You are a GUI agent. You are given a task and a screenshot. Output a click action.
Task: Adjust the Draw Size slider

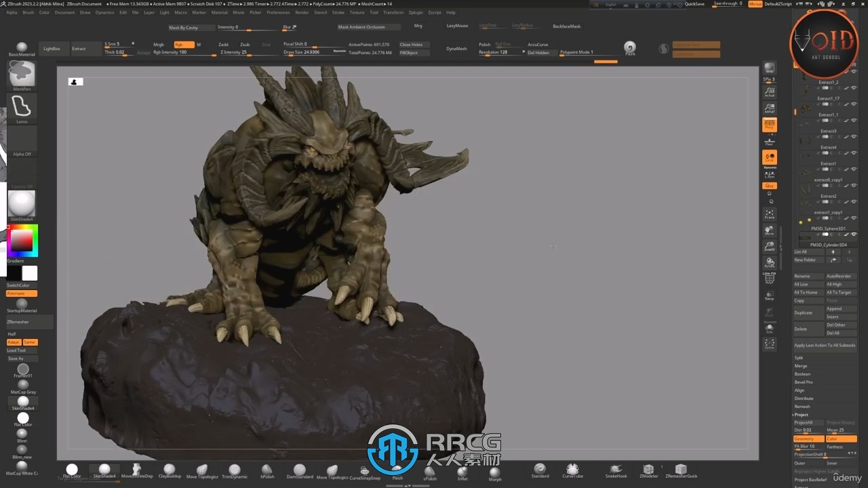coord(315,52)
